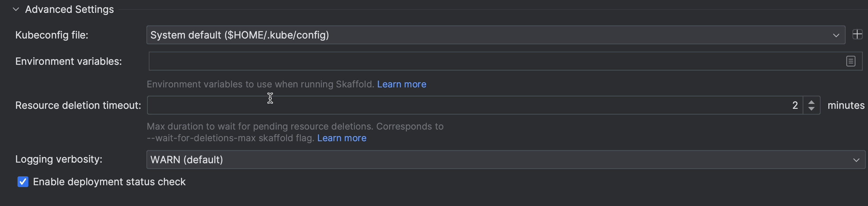Click the Logging verbosity dropdown chevron
Image resolution: width=868 pixels, height=206 pixels.
856,160
